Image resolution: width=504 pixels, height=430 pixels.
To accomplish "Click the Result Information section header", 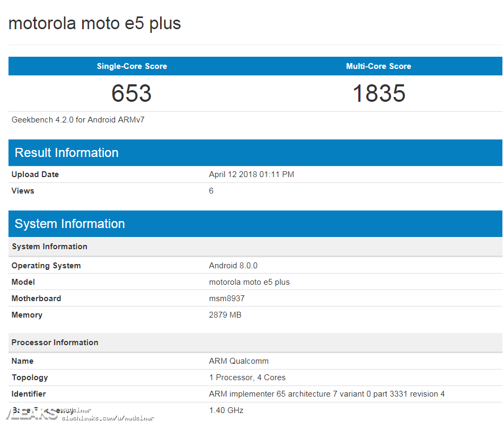I will (x=67, y=153).
